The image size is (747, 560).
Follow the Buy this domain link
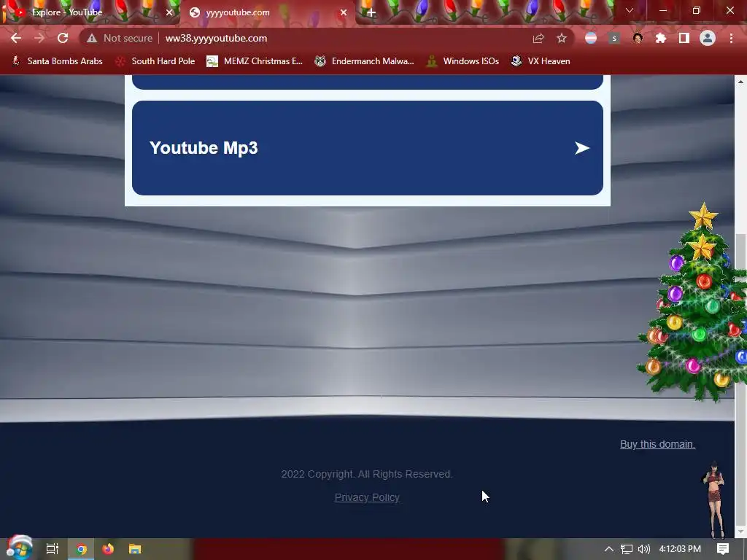(657, 444)
